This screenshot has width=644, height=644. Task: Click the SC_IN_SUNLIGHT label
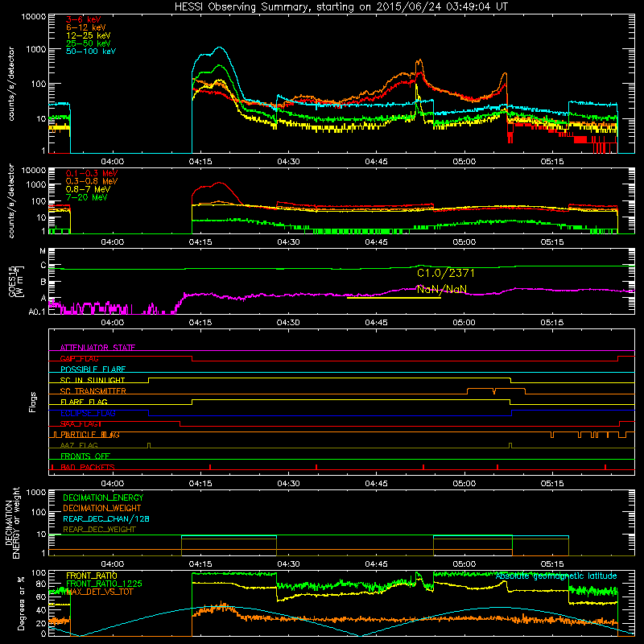click(93, 380)
